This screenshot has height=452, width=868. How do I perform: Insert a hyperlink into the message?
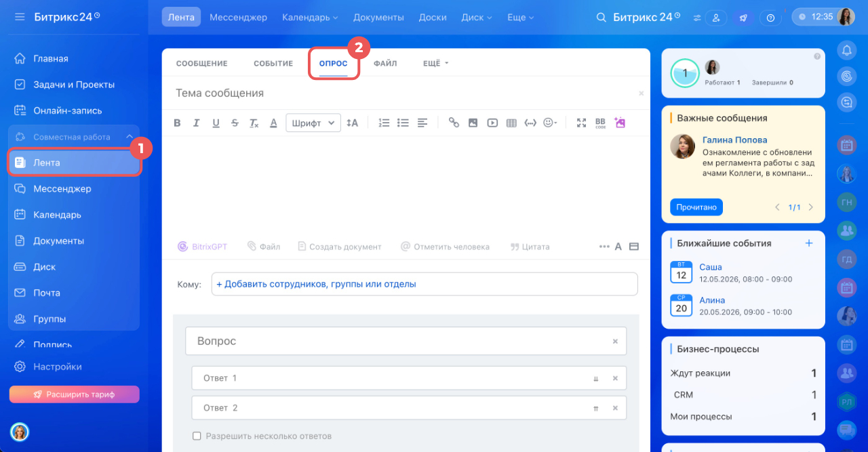(x=454, y=123)
